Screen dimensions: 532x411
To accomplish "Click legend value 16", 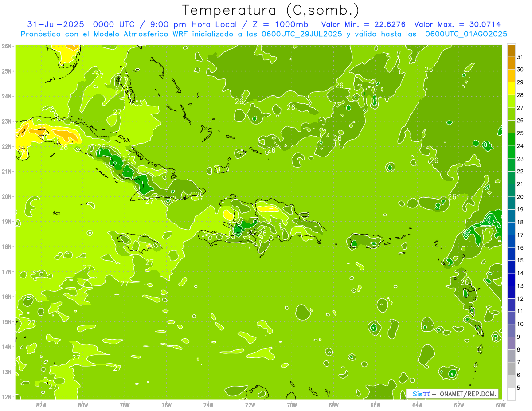I will [x=520, y=247].
